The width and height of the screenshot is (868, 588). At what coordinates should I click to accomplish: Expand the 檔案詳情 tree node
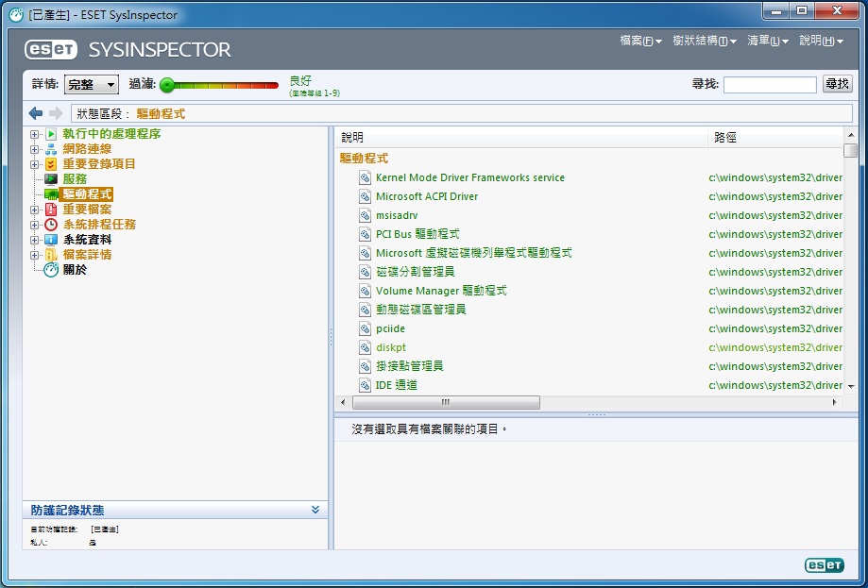[34, 255]
